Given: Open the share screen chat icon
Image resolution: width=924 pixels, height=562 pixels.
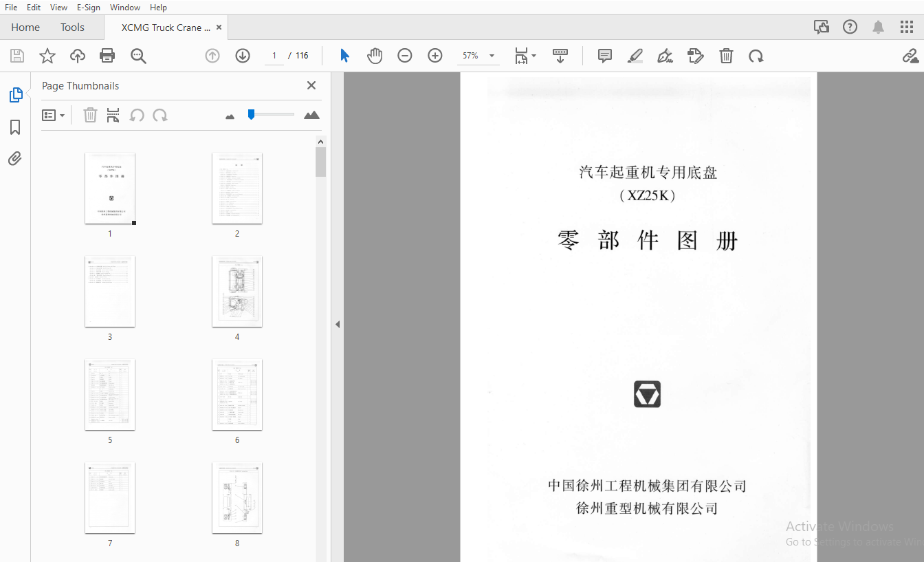Looking at the screenshot, I should (822, 27).
